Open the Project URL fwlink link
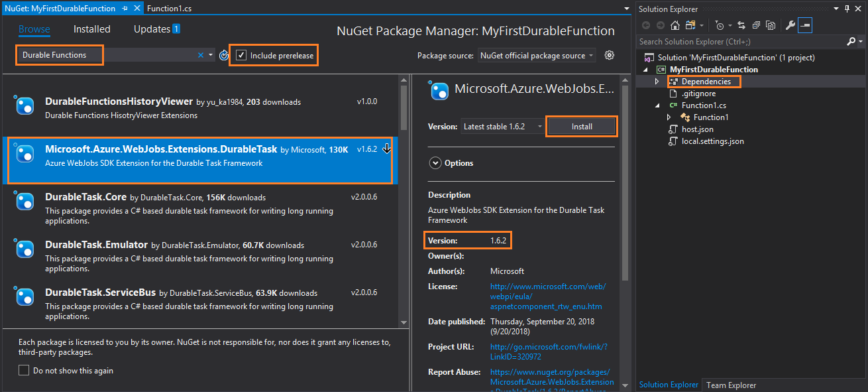Screen dimensions: 868x392 [549, 351]
